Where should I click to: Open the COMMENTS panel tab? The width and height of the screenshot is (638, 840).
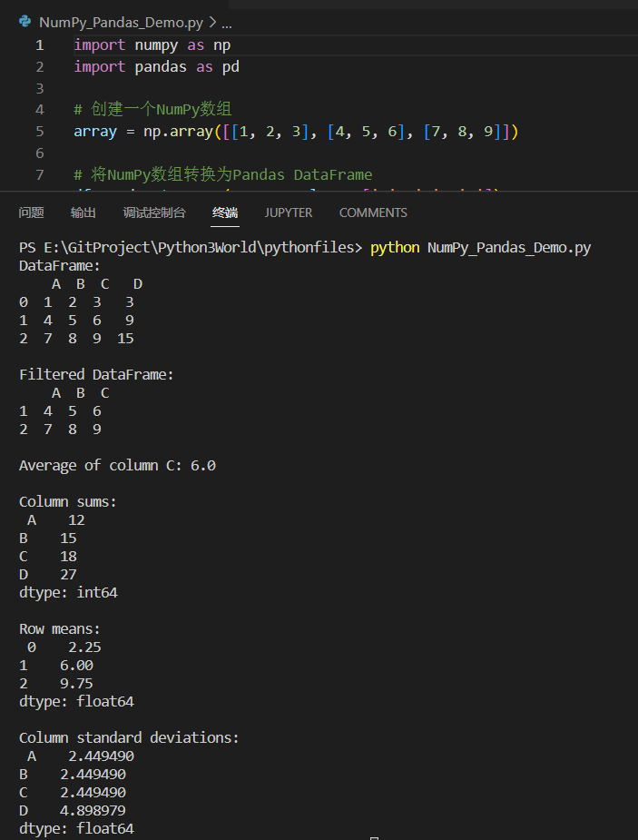373,212
